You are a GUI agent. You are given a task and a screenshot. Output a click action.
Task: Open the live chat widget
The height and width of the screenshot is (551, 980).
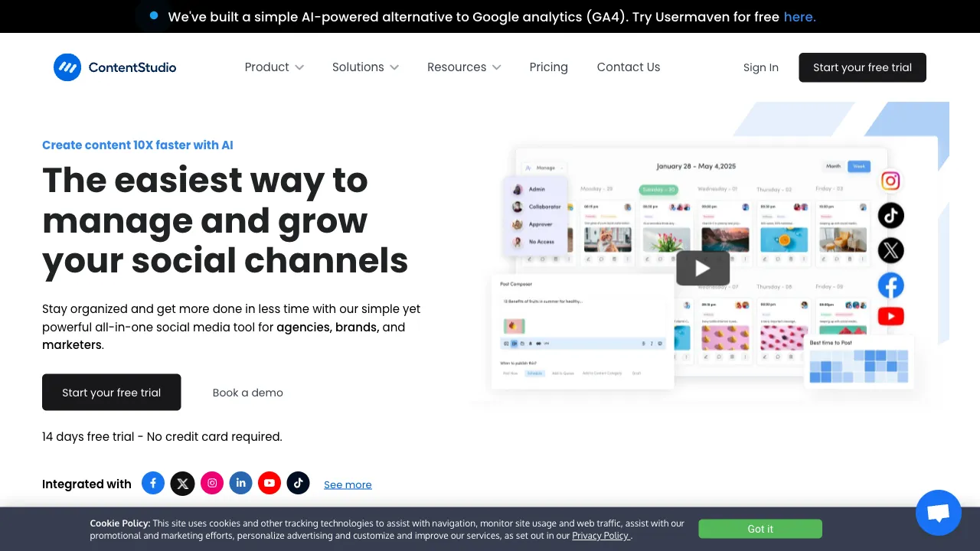[939, 513]
